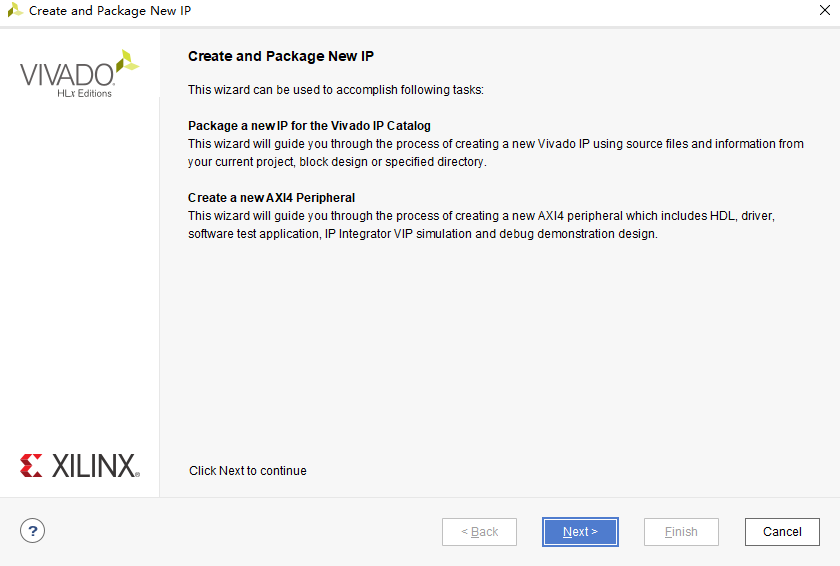The image size is (840, 566).
Task: Click the window title text in title bar
Action: [x=110, y=11]
